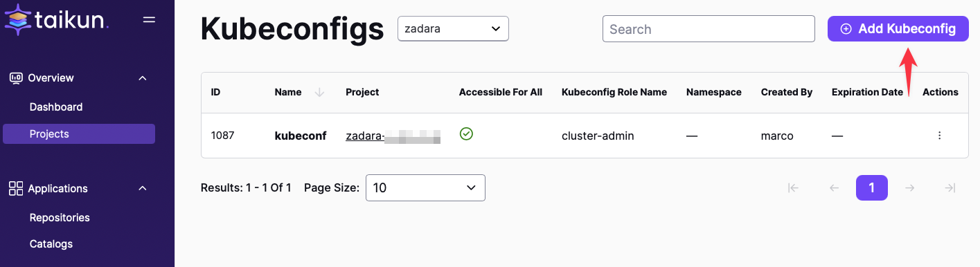The image size is (980, 267).
Task: Collapse the Overview section chevron
Action: (143, 78)
